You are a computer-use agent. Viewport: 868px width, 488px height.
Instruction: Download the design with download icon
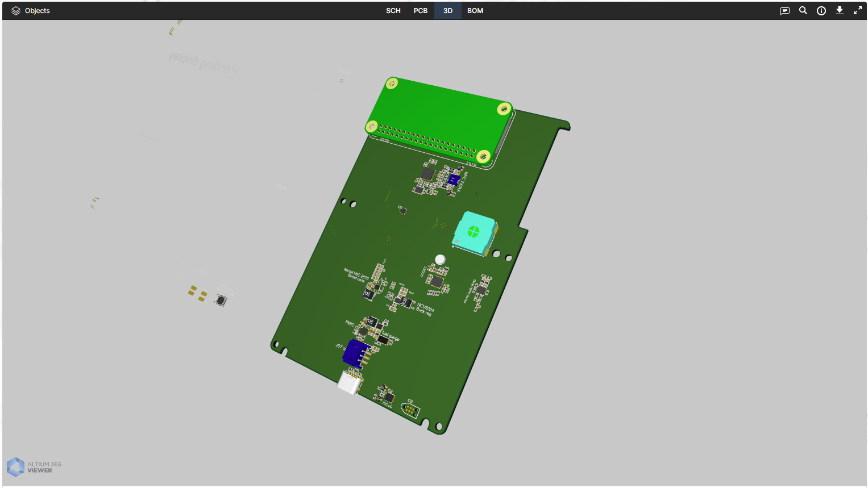pyautogui.click(x=839, y=10)
